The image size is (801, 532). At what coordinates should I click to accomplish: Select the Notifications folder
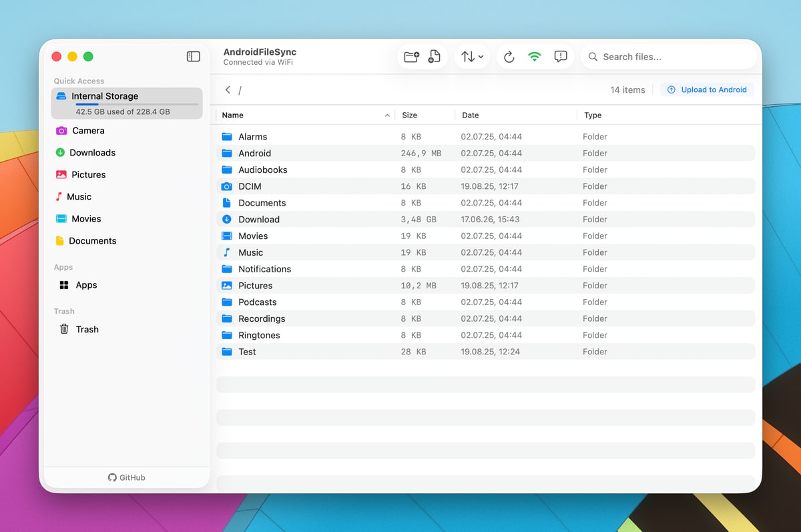486,269
